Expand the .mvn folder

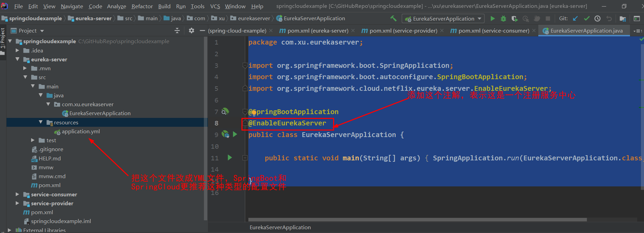[x=25, y=68]
